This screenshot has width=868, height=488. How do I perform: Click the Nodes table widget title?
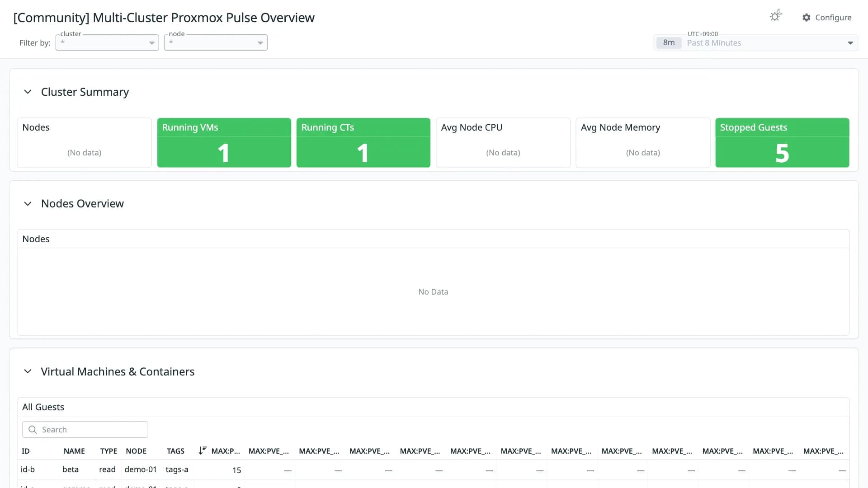coord(36,239)
